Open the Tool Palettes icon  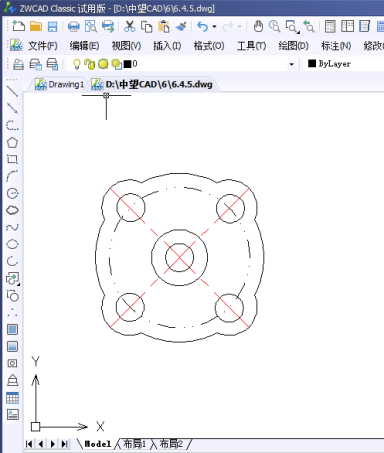364,26
